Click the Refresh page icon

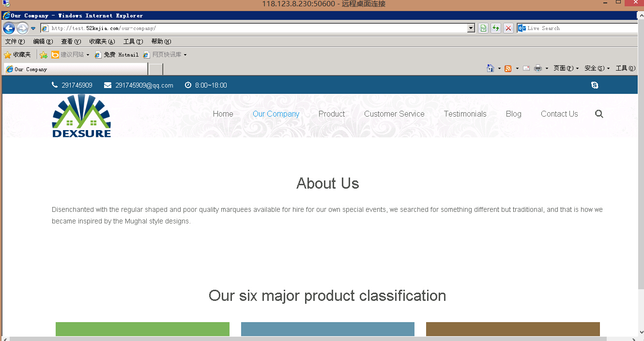coord(495,28)
